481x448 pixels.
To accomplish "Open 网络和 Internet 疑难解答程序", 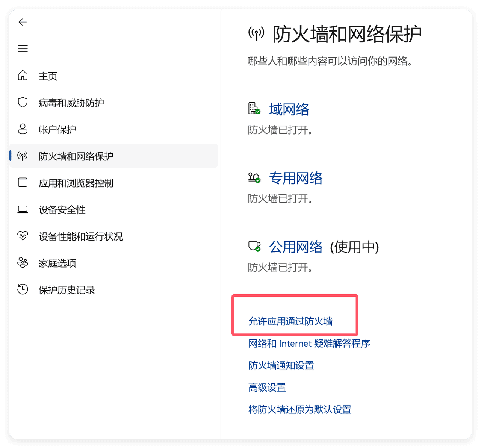I will pos(309,343).
